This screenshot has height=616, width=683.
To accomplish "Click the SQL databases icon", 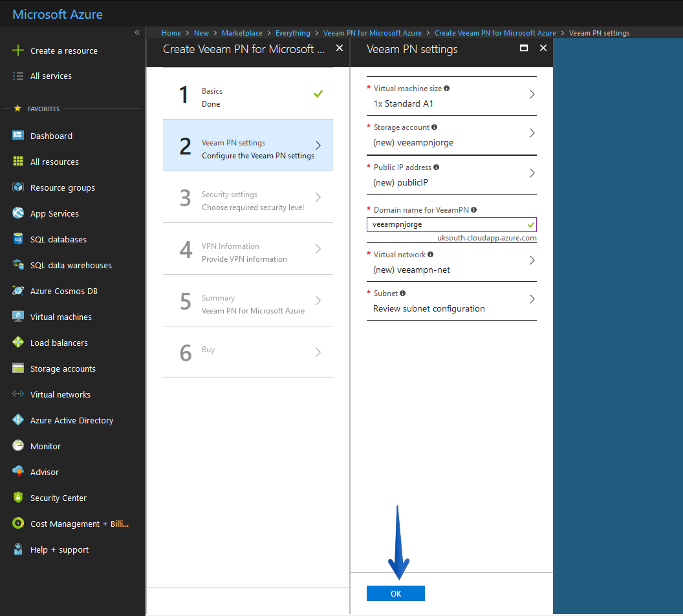I will click(x=18, y=239).
